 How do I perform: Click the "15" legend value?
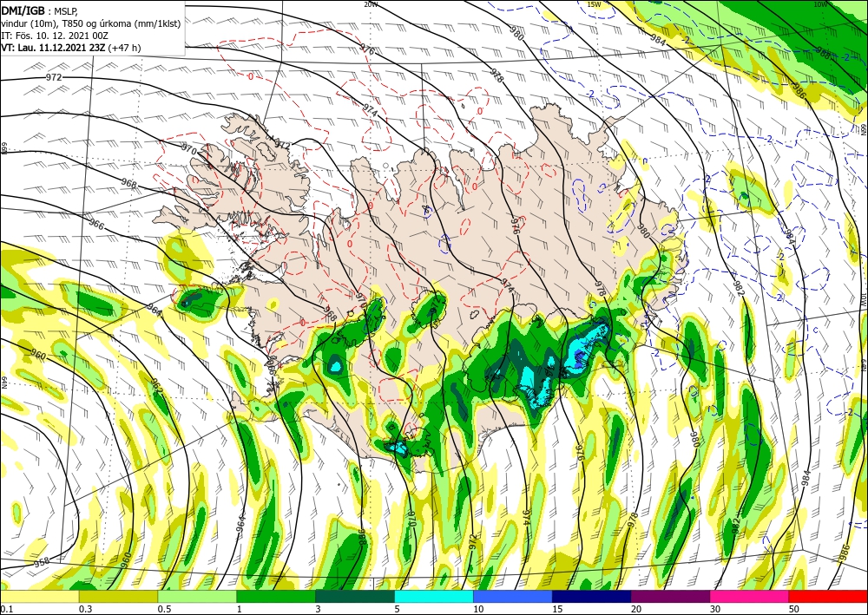point(557,609)
